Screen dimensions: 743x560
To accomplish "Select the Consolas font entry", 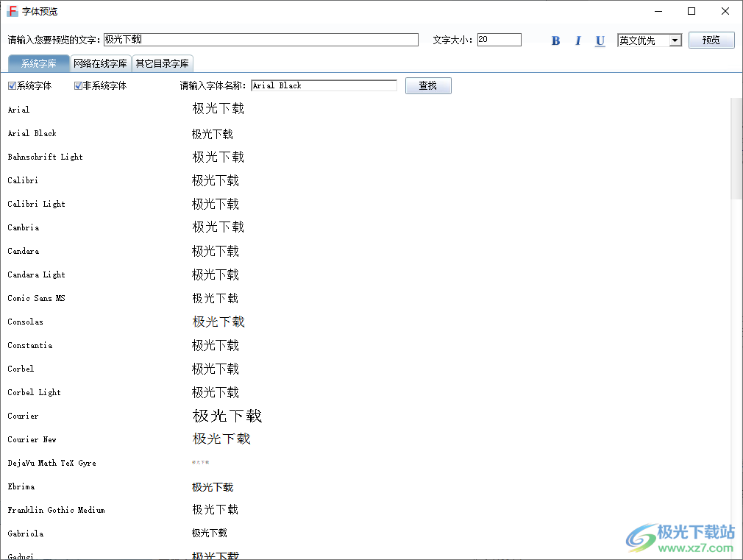I will point(25,322).
